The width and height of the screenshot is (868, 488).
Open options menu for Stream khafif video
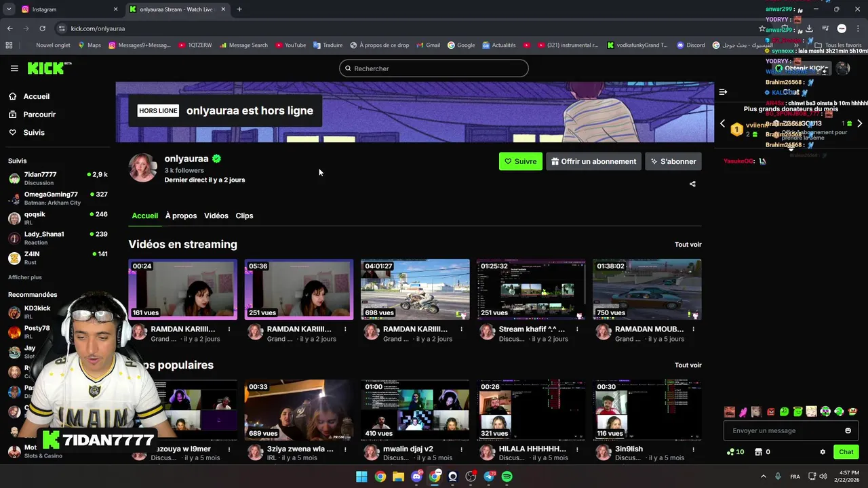click(577, 329)
